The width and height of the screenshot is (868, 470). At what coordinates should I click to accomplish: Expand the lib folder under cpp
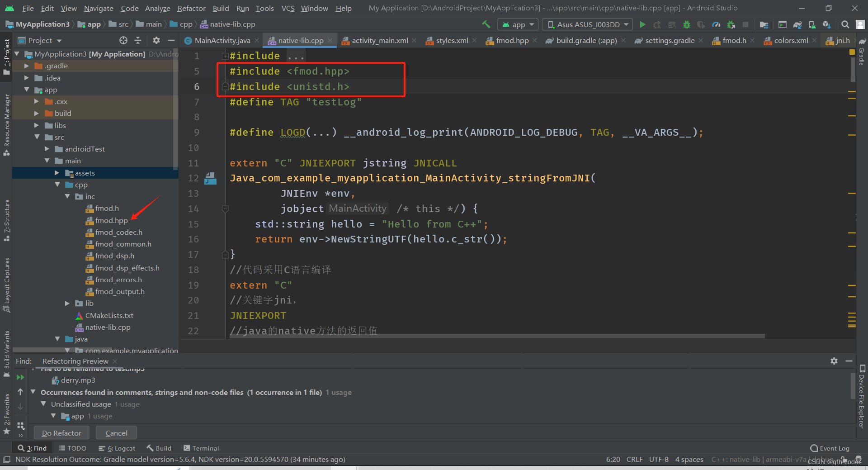click(67, 303)
